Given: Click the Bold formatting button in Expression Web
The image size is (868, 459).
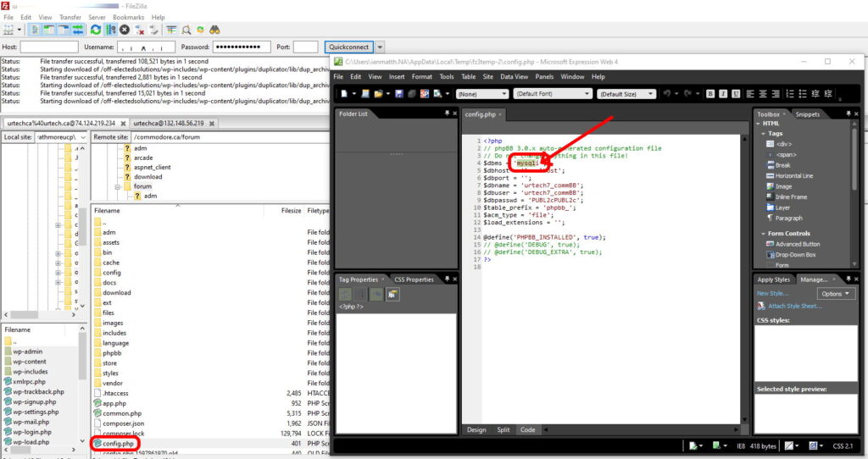Looking at the screenshot, I should 712,94.
